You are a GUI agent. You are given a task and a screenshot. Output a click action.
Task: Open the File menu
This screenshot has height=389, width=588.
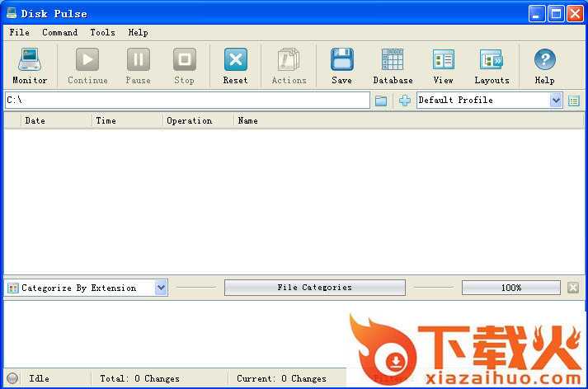click(x=20, y=33)
